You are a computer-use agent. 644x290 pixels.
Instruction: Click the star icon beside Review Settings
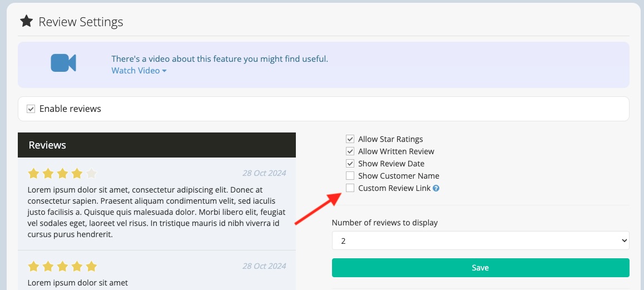(26, 21)
